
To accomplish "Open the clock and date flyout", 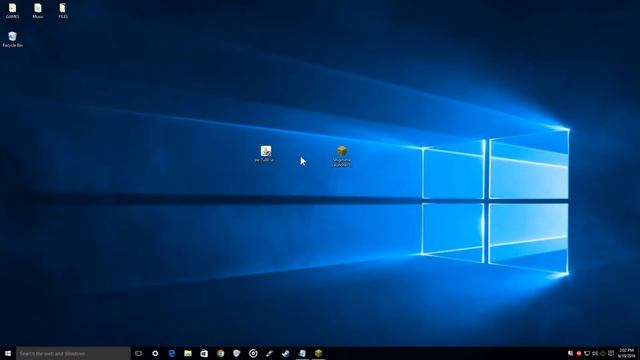I will 627,353.
